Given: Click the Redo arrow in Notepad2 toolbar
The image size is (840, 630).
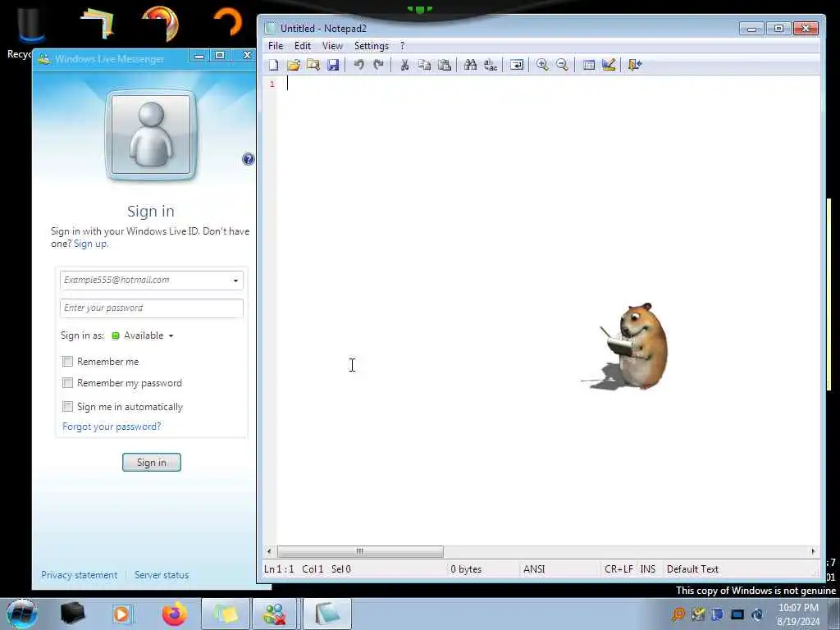Looking at the screenshot, I should point(379,65).
